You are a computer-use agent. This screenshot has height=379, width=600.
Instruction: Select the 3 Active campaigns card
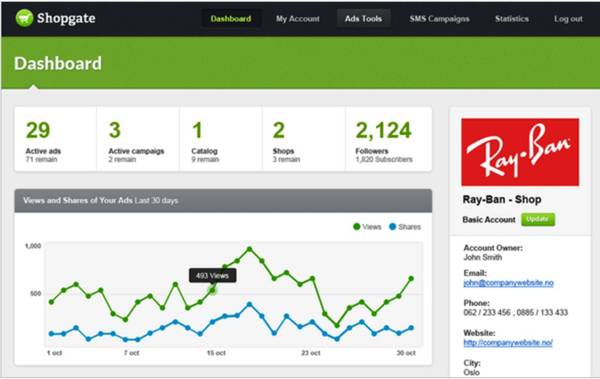138,139
